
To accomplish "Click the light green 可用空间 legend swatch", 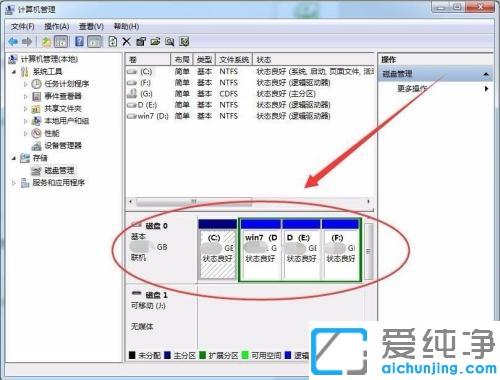I will click(245, 355).
